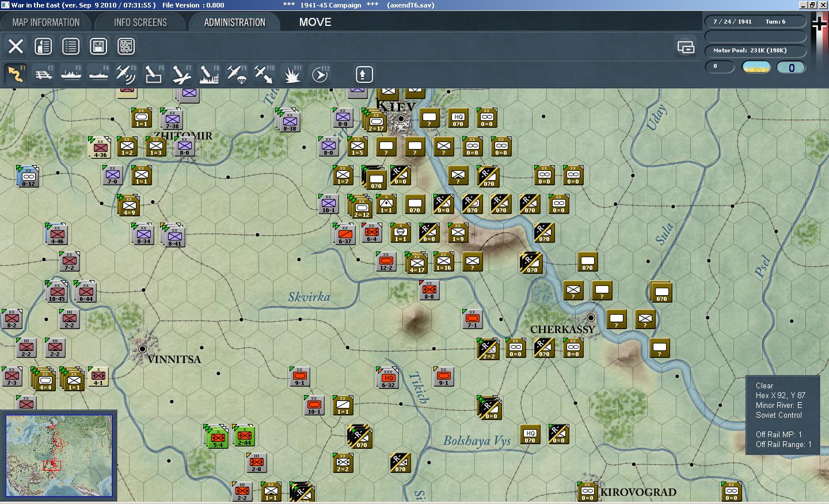Select the red 7-1 unit counter
829x504 pixels.
pos(472,319)
